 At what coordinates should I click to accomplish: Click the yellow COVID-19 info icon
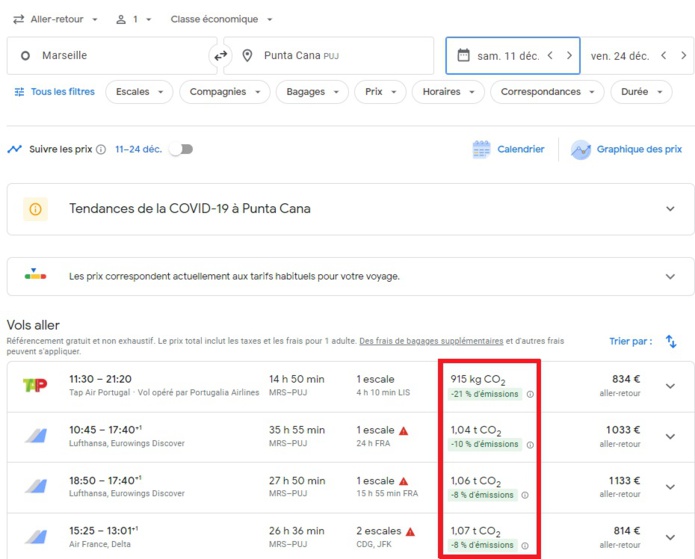point(35,209)
